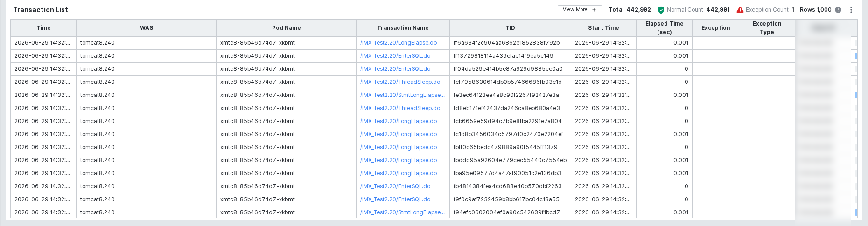
Task: Sort by the Time column header
Action: pos(43,28)
